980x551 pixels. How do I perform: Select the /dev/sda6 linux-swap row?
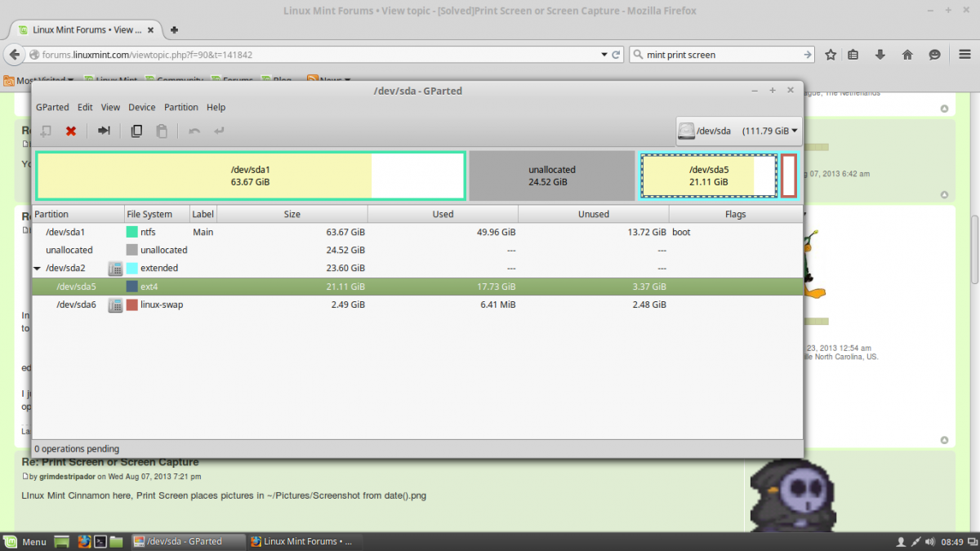point(416,304)
